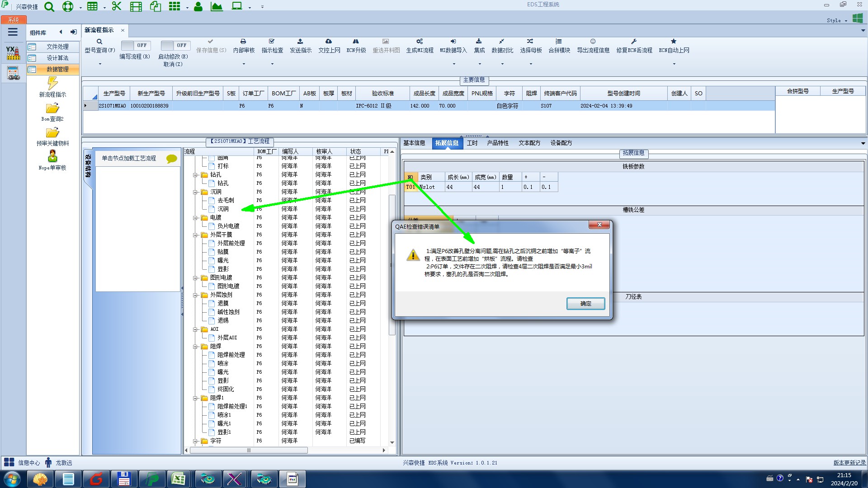
Task: Click the 发送指示 toolbar icon
Action: point(300,42)
